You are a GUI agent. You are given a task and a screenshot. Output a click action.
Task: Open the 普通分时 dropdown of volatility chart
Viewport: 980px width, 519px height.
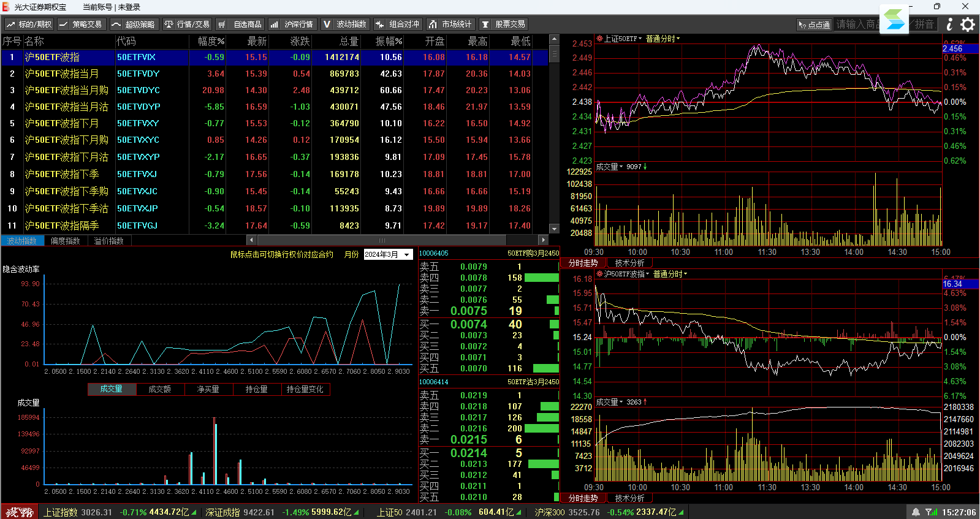[x=670, y=274]
